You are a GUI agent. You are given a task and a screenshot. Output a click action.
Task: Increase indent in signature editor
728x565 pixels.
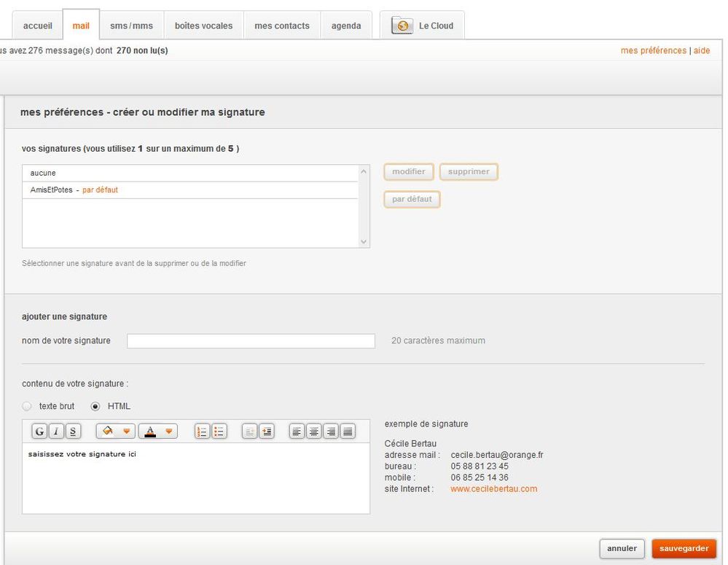pos(267,432)
